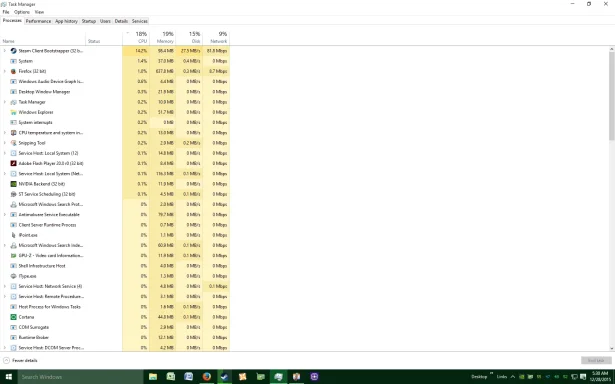Click the IPoint.exe process icon
Screen dimensions: 615x384
[x=13, y=235]
